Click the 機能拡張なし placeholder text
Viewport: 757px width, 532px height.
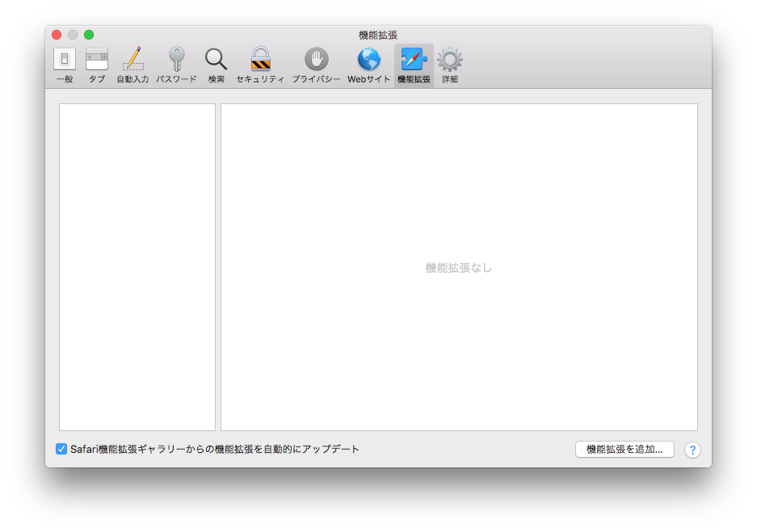(459, 268)
